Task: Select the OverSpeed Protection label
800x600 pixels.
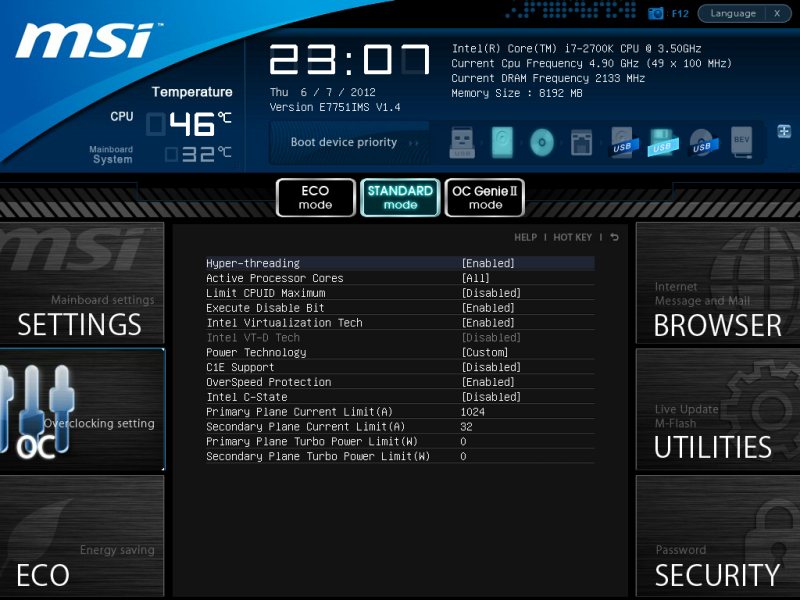Action: [x=268, y=382]
